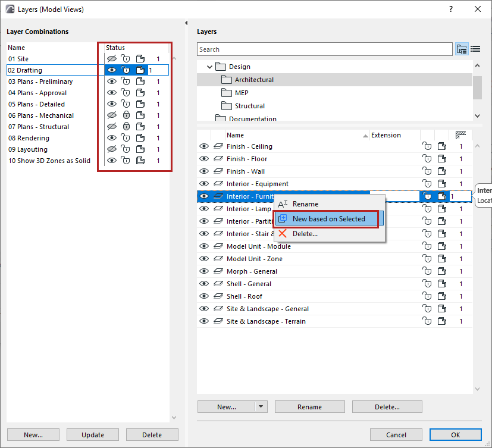Select the 05 Plans - Detailed combination
The image size is (492, 448).
tap(88, 104)
